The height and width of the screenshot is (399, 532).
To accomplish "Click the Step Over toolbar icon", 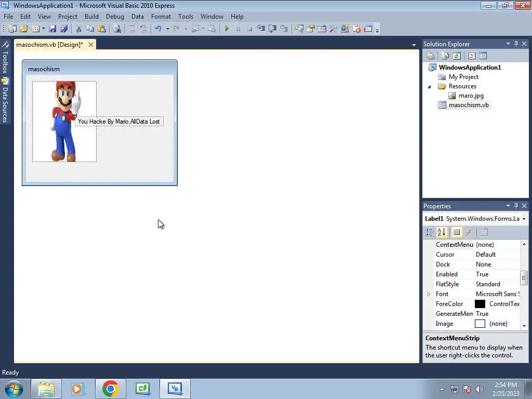I will pyautogui.click(x=272, y=29).
